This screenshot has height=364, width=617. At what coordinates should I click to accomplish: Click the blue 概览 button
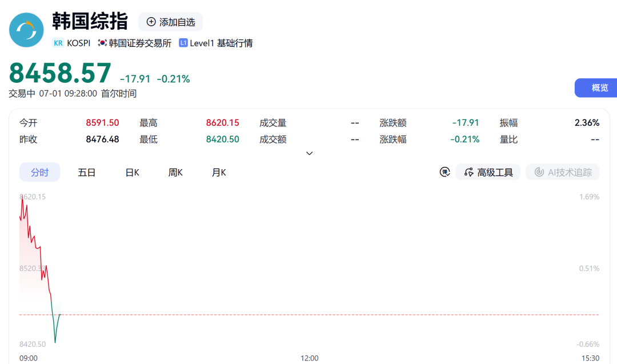click(596, 88)
